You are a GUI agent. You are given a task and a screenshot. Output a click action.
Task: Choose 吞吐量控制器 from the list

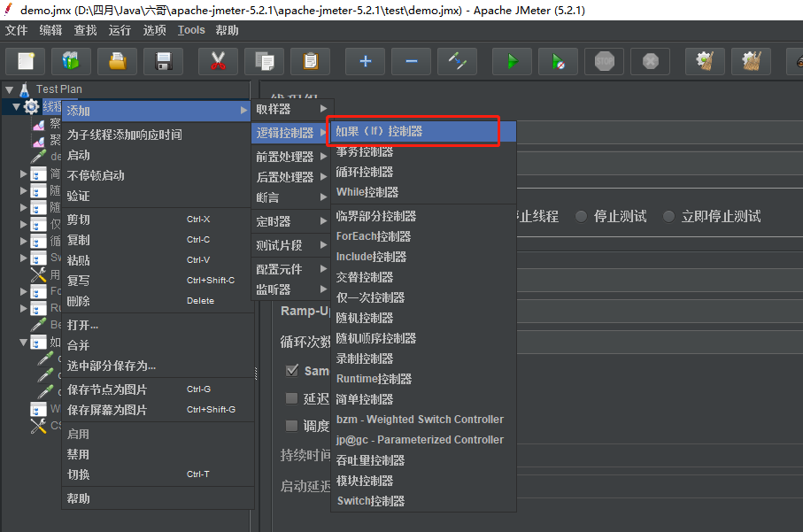(423, 460)
